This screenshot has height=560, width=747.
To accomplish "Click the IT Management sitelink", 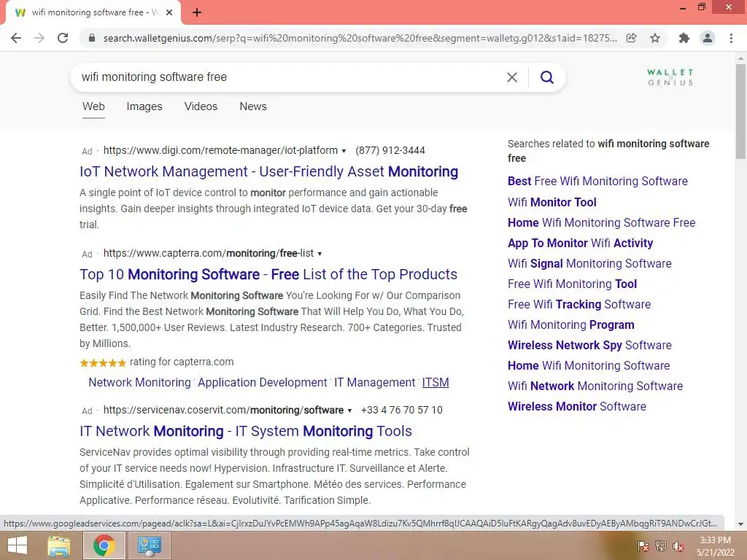I will tap(375, 382).
